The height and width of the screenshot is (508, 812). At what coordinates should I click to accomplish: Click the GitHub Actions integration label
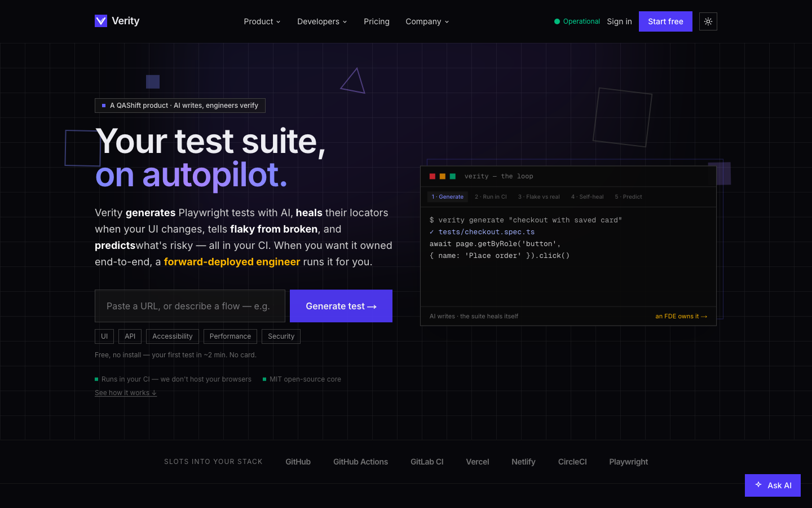tap(360, 462)
